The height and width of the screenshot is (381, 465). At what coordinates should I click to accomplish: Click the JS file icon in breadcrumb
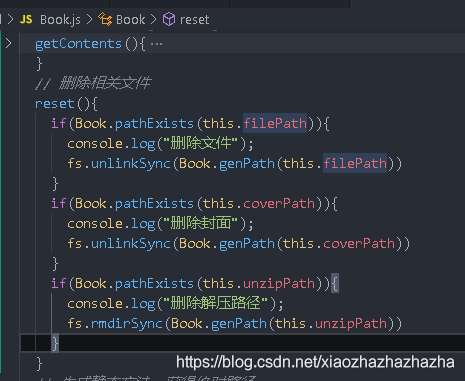26,19
